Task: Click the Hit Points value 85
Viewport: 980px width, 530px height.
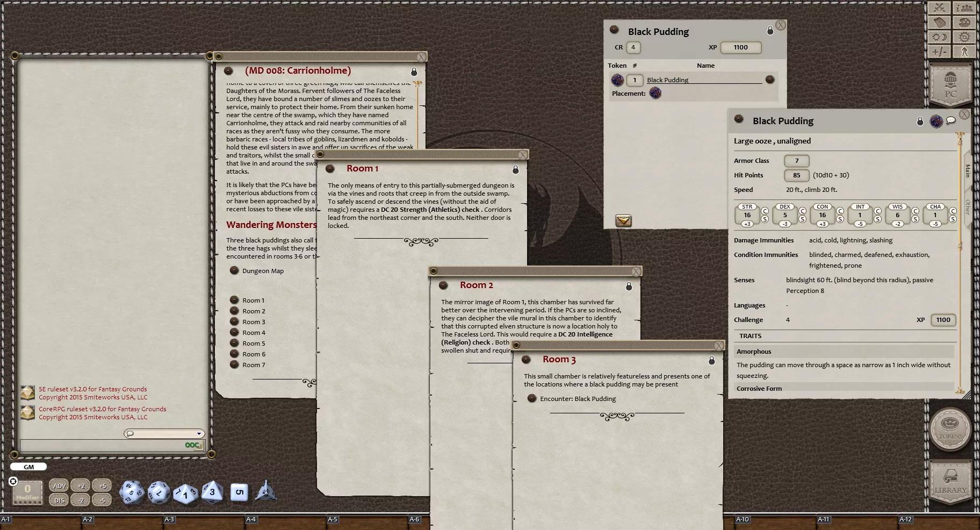Action: tap(797, 175)
